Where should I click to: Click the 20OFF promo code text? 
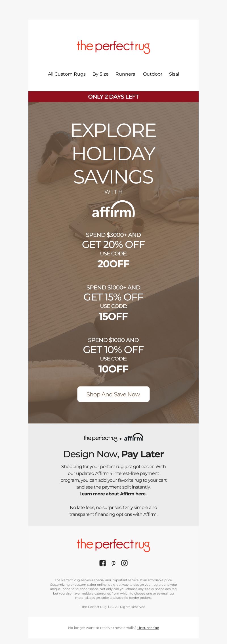113,264
